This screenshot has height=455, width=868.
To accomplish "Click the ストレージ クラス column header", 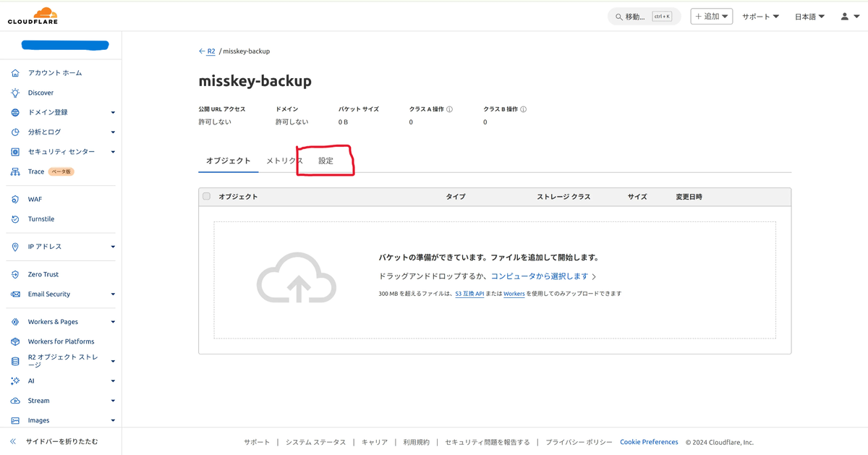I will click(563, 197).
